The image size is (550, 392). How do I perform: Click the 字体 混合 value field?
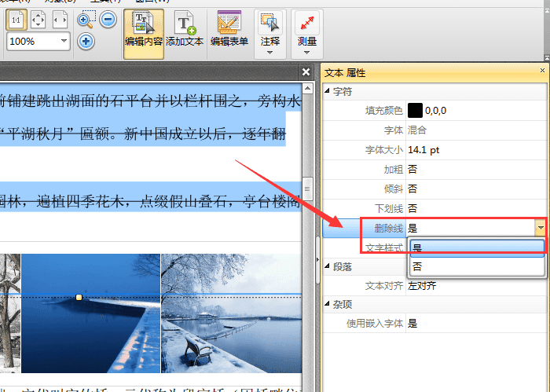(x=476, y=130)
